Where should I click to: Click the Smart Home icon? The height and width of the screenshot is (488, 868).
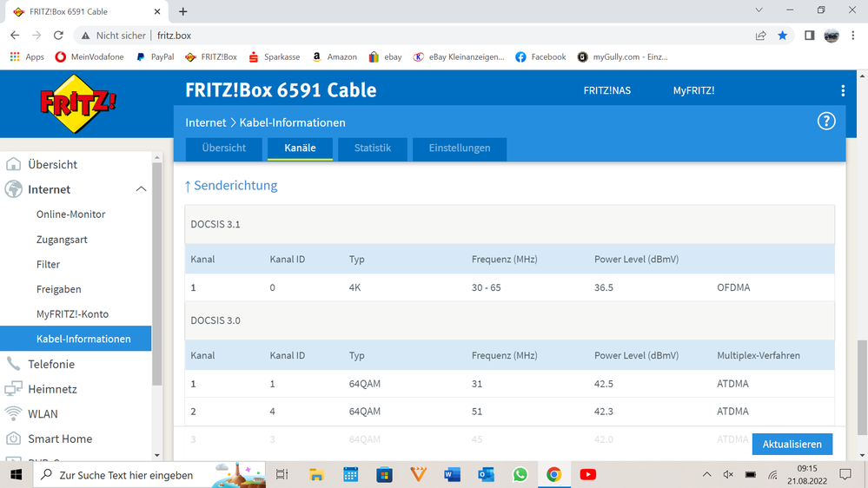coord(13,439)
